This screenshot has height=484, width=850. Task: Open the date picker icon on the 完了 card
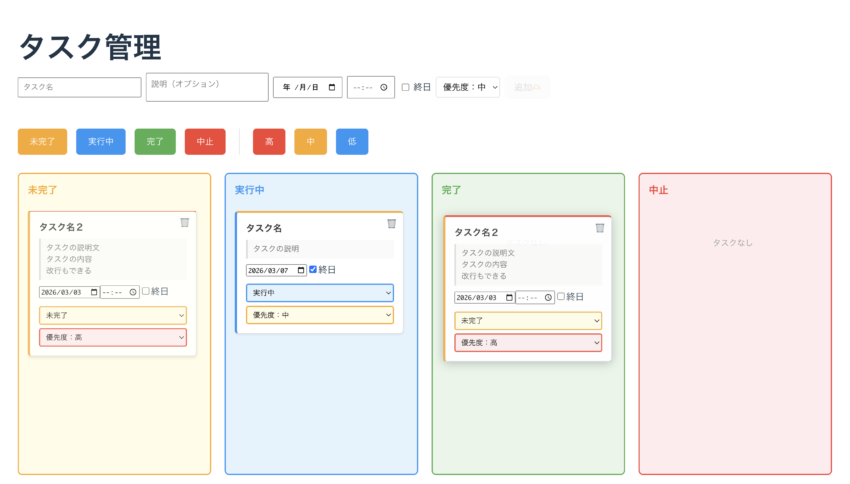point(508,298)
